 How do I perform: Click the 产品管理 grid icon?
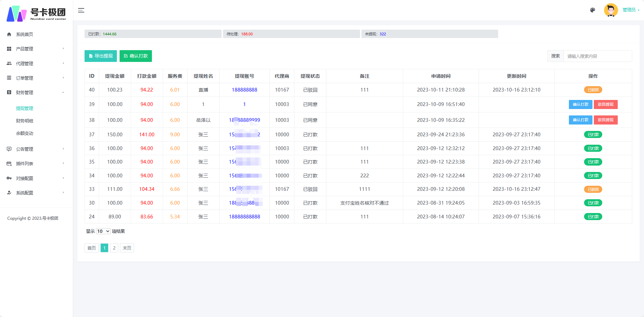tap(9, 49)
